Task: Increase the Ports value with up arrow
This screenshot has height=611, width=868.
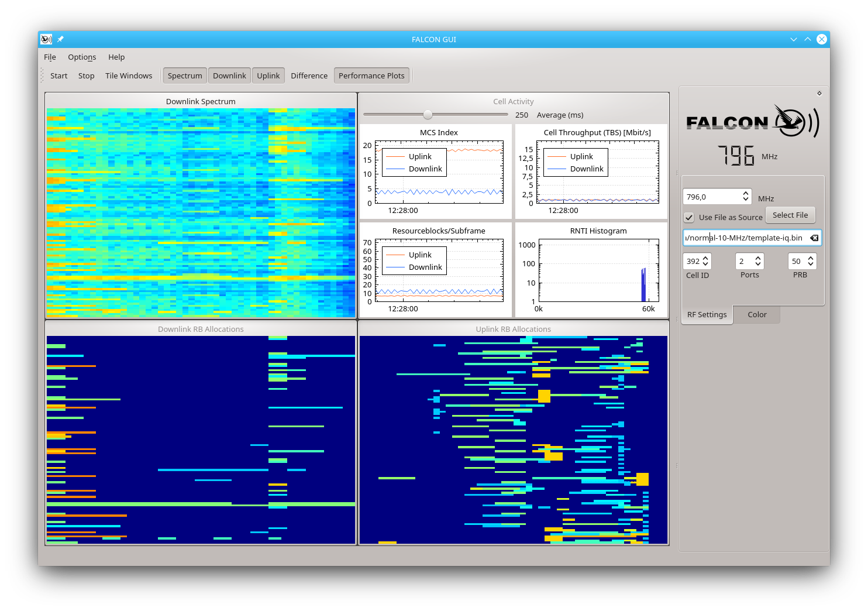Action: pos(758,258)
